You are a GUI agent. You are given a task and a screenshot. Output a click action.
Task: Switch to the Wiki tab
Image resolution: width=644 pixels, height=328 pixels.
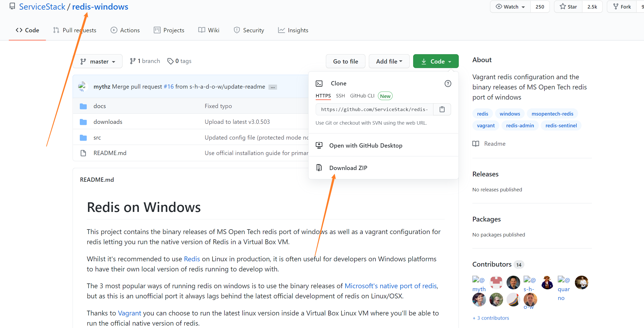[x=209, y=30]
